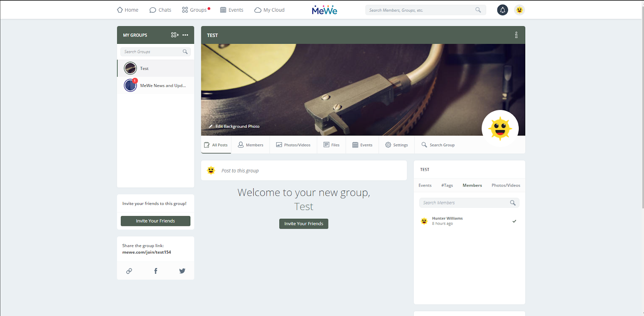Open My Groups three-dot options menu
The height and width of the screenshot is (316, 644).
click(x=185, y=35)
